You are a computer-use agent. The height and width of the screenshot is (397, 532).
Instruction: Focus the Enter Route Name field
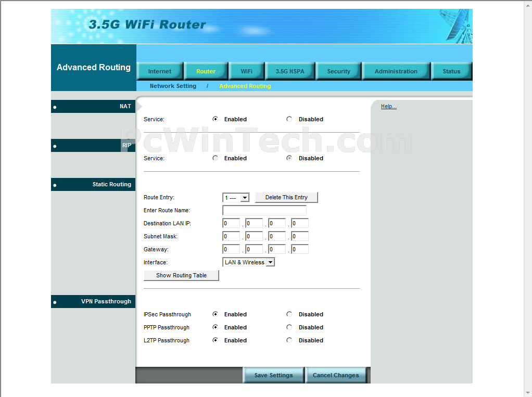264,210
